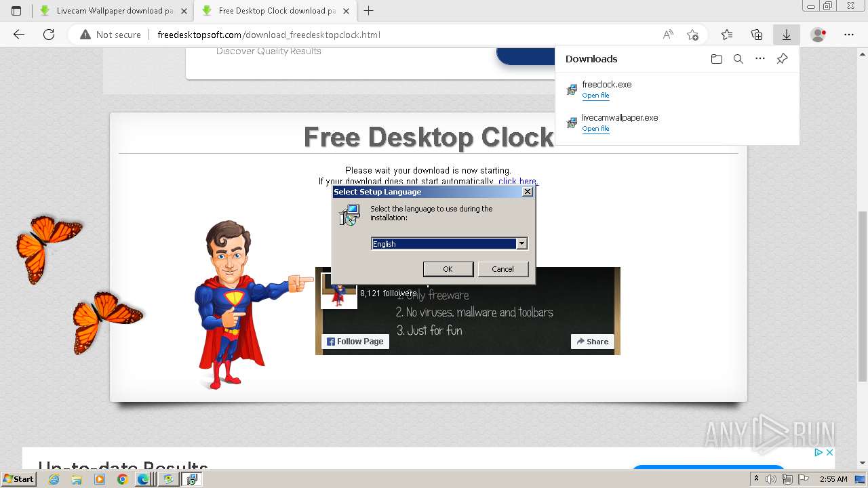This screenshot has height=488, width=868.
Task: Add this page to favorites star icon
Action: click(x=692, y=35)
